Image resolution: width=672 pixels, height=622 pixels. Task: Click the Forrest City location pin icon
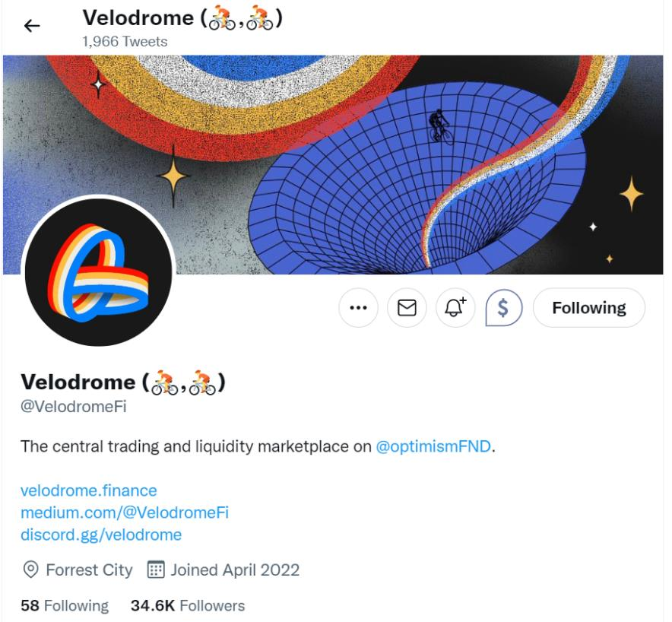[x=31, y=570]
